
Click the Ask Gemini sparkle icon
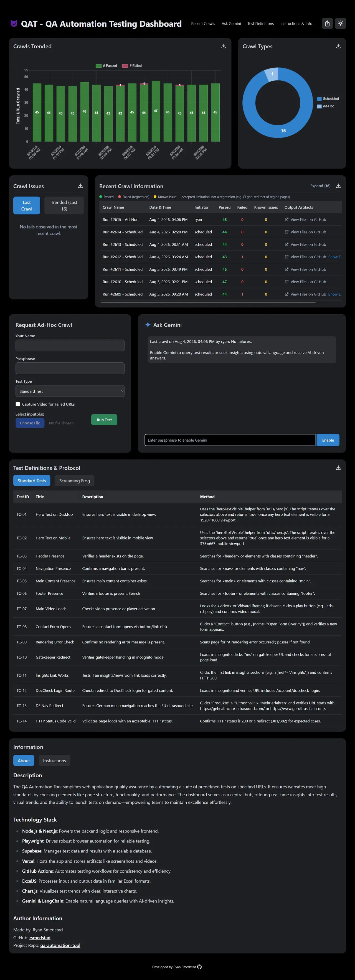pos(148,325)
